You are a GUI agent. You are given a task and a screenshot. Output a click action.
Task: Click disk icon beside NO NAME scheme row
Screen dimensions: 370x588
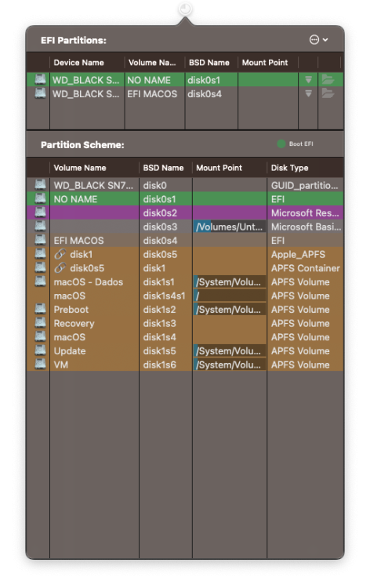40,198
